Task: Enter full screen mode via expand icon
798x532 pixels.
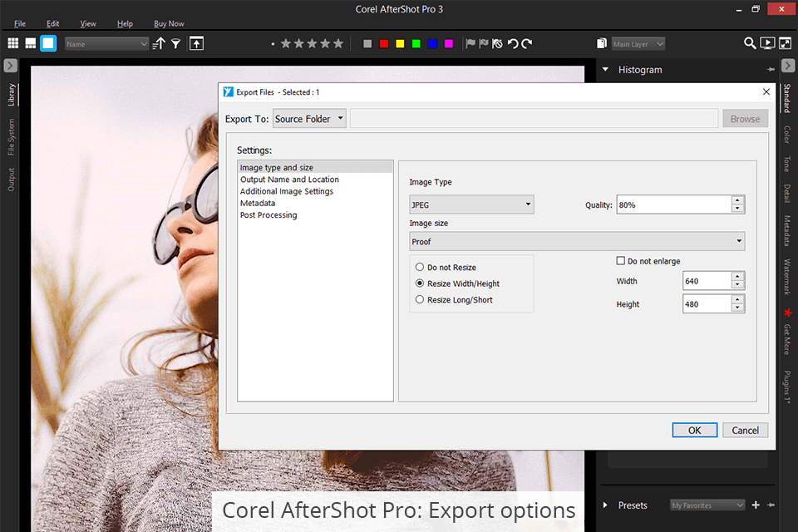Action: click(x=786, y=43)
